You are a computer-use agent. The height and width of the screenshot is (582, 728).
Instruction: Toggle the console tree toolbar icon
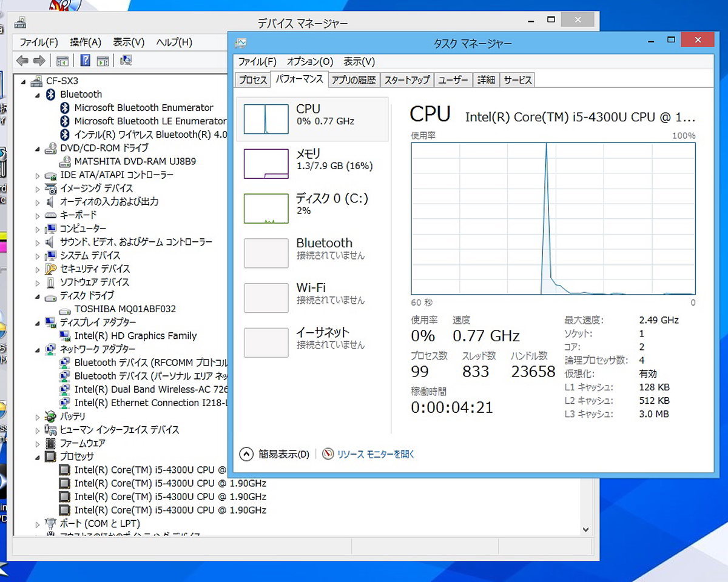[x=62, y=61]
